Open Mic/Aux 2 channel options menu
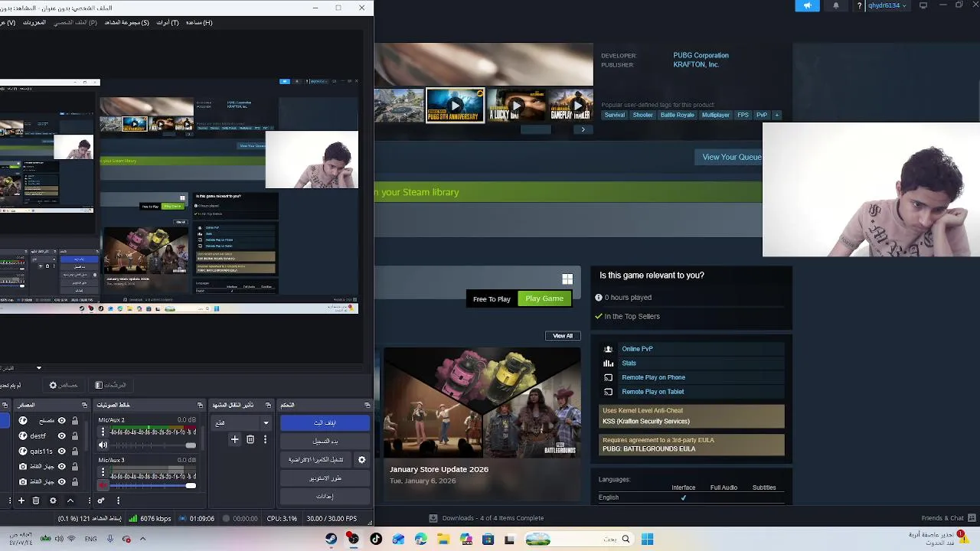This screenshot has height=551, width=980. 103,432
